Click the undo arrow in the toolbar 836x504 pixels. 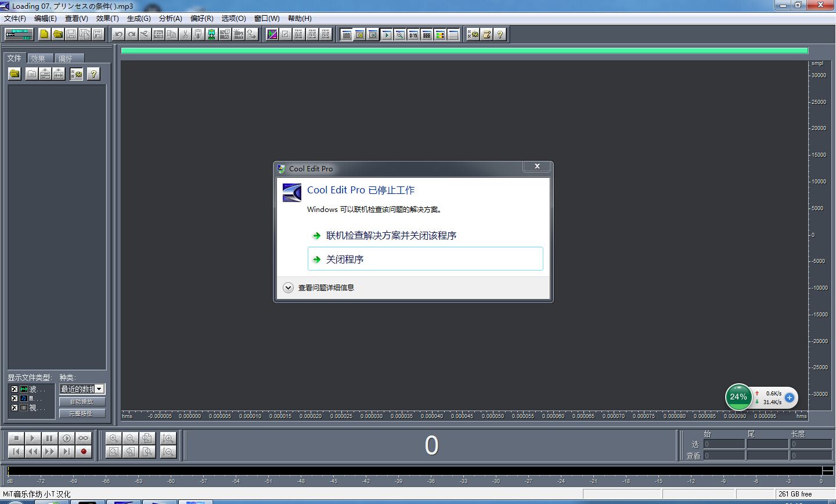click(x=118, y=34)
